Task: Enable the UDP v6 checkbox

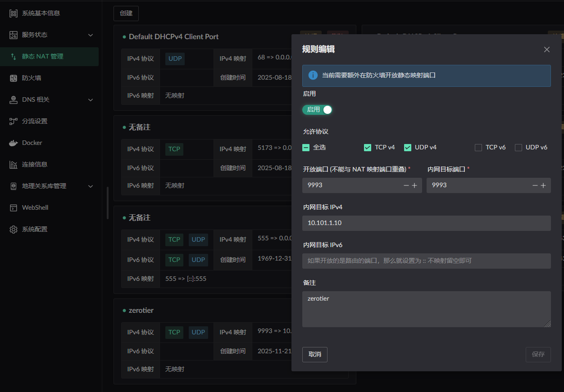Action: tap(519, 148)
